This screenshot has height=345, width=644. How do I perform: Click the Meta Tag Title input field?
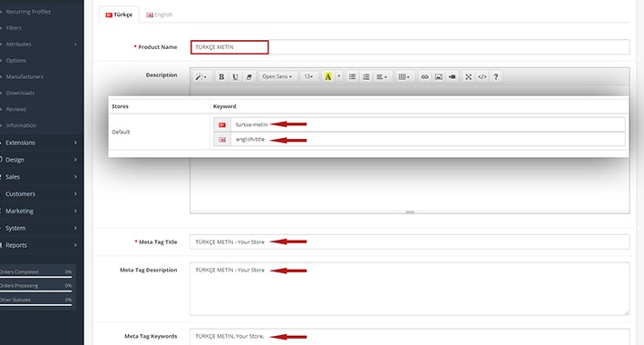(x=409, y=241)
